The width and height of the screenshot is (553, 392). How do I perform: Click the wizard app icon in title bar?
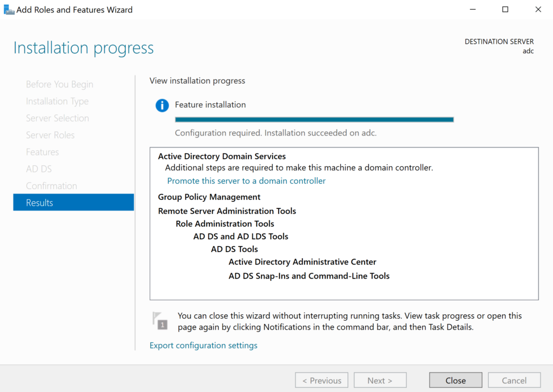tap(9, 10)
